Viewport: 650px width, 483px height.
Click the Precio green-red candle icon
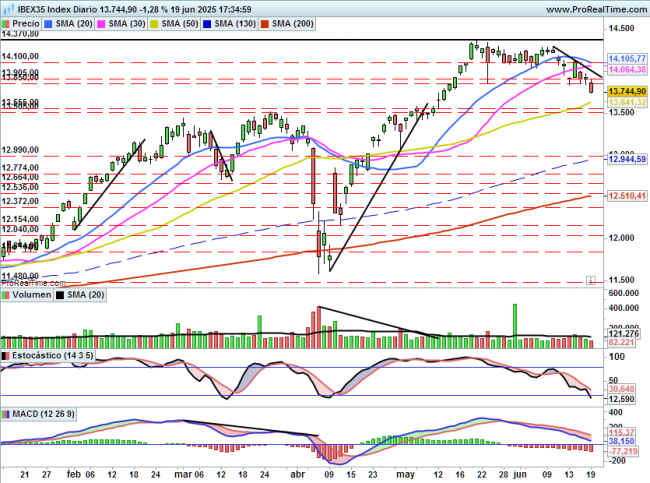[6, 24]
